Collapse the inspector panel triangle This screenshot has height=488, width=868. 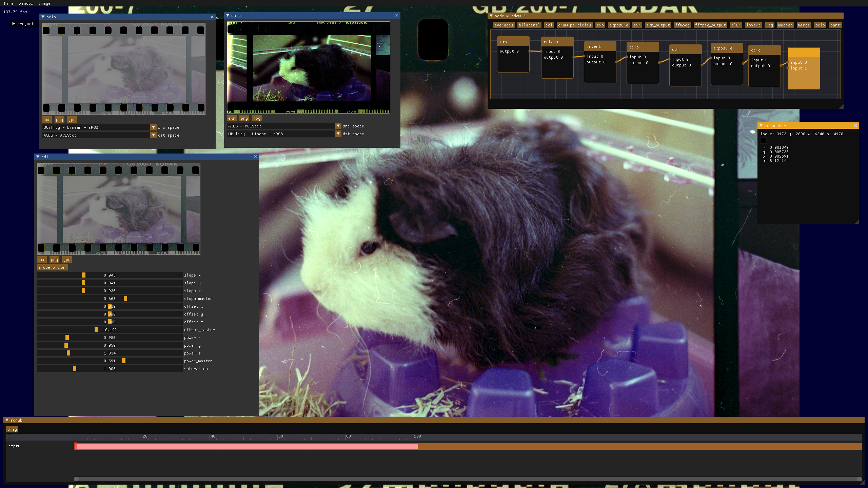(x=761, y=126)
